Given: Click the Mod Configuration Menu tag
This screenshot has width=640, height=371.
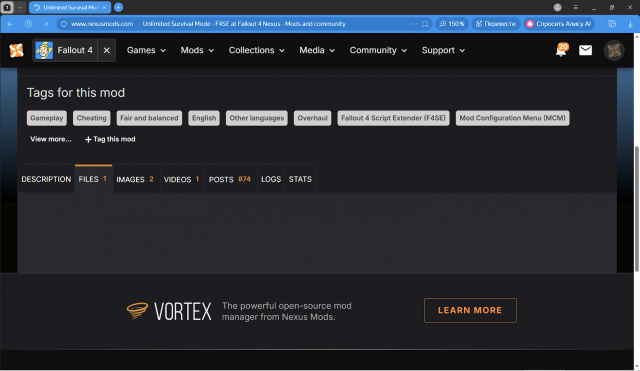Looking at the screenshot, I should [x=513, y=118].
